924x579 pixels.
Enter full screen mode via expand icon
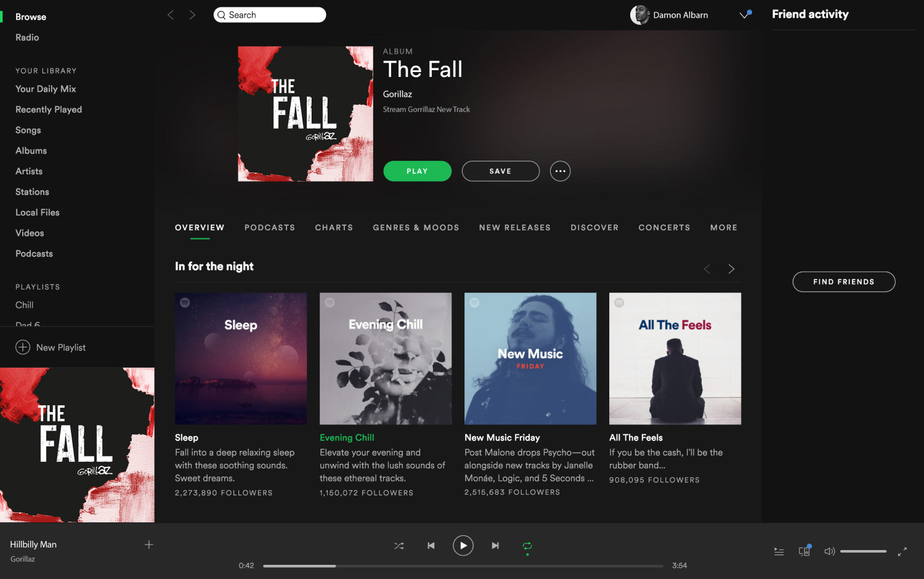click(x=902, y=551)
